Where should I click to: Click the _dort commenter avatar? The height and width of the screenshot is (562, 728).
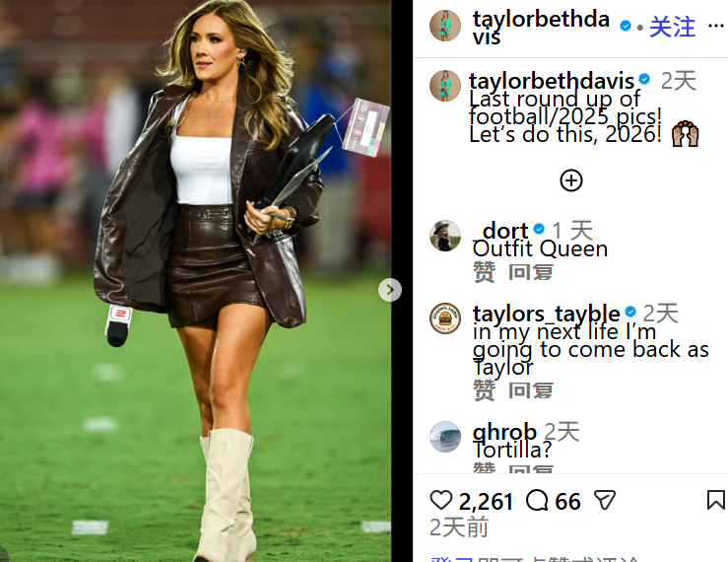click(x=445, y=236)
